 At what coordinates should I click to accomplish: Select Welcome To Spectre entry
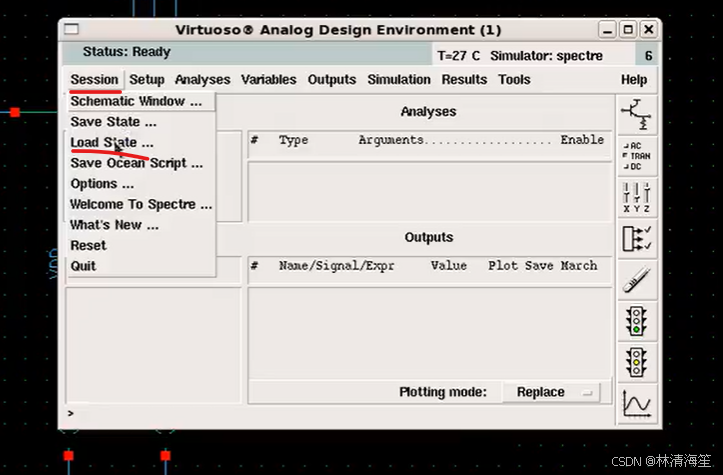click(x=141, y=204)
